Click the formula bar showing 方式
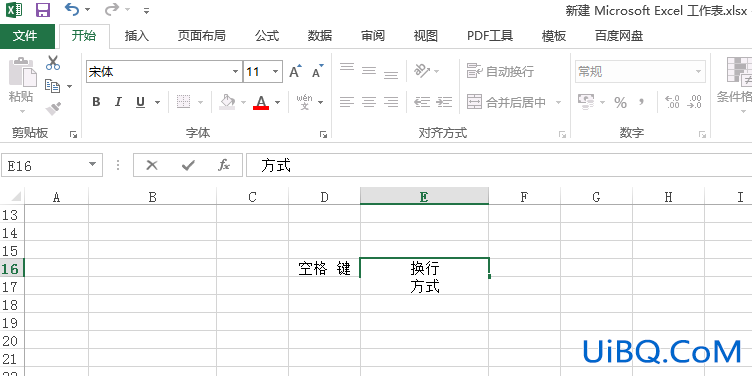Image resolution: width=752 pixels, height=376 pixels. pyautogui.click(x=499, y=165)
